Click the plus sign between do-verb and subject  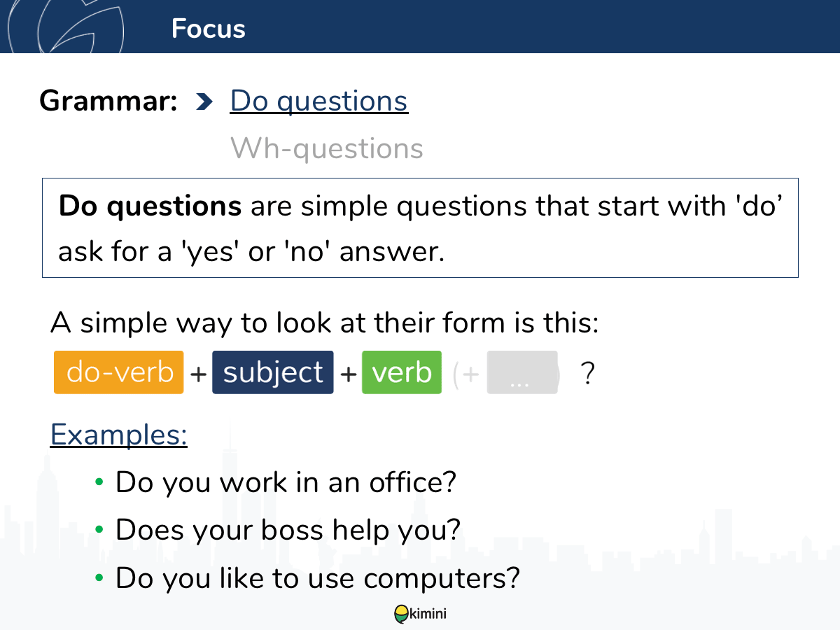[199, 374]
